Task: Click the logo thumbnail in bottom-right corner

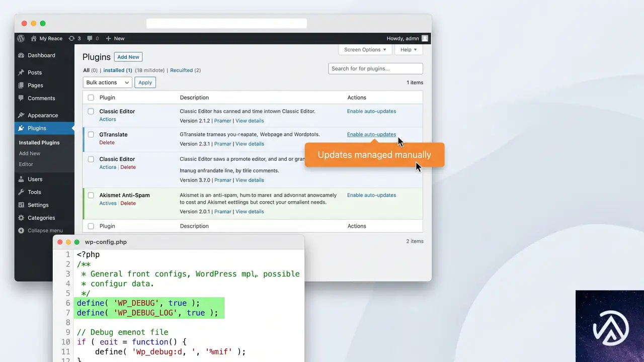Action: (610, 326)
